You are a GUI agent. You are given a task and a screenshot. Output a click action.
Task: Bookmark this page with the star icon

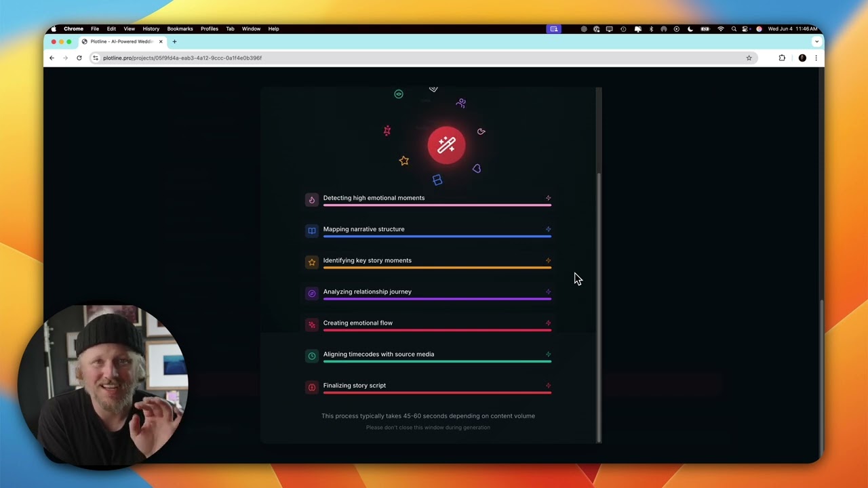749,58
